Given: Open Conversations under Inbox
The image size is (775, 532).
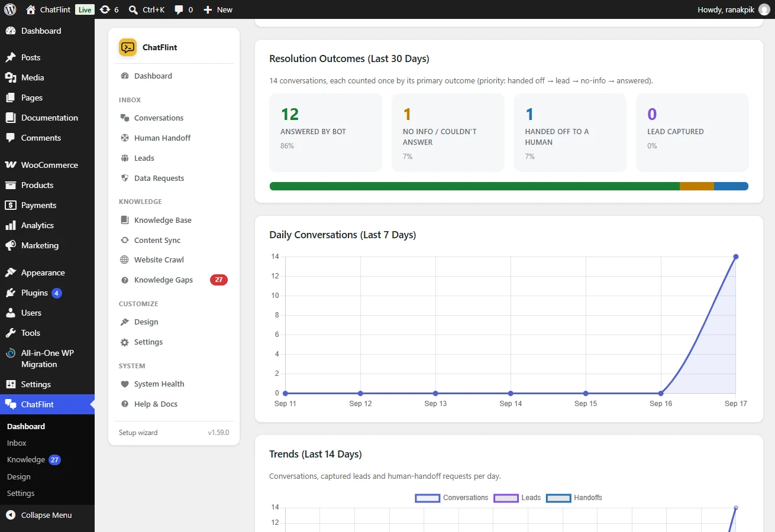Looking at the screenshot, I should 174,118.
